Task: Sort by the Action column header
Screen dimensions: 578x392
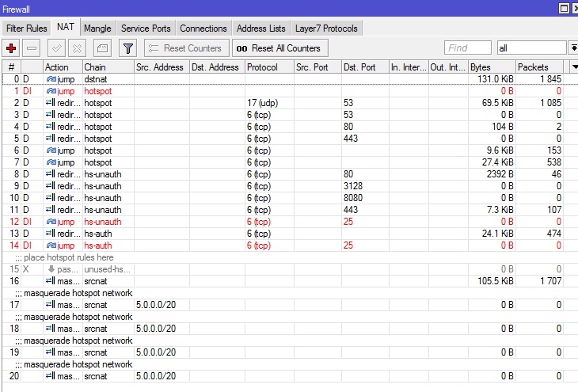Action: pos(63,67)
